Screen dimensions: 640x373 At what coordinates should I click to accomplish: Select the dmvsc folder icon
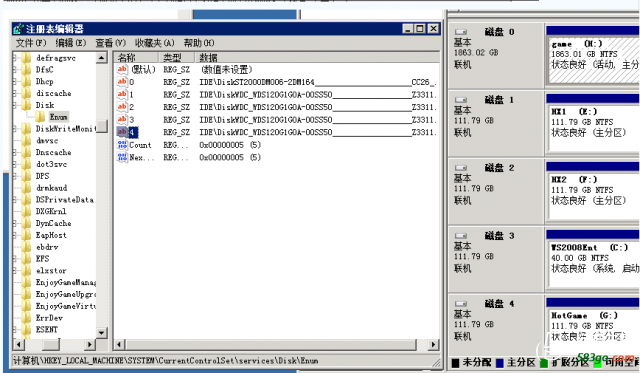(x=27, y=141)
